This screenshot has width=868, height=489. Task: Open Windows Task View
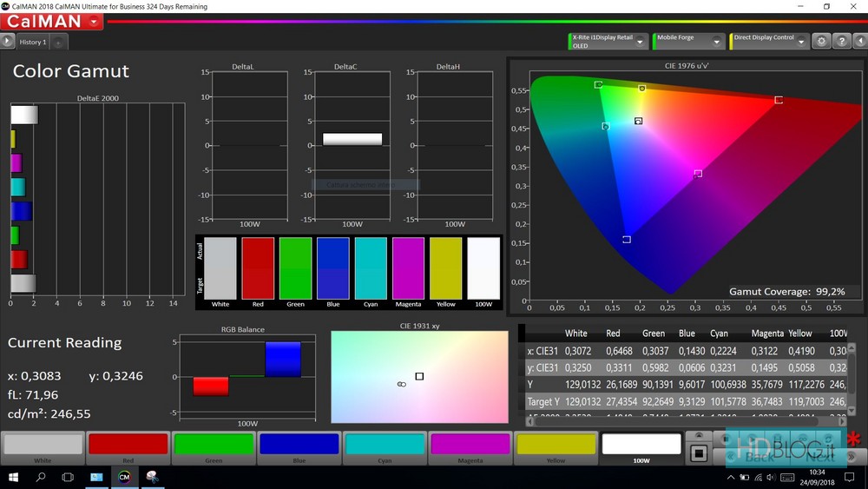68,478
